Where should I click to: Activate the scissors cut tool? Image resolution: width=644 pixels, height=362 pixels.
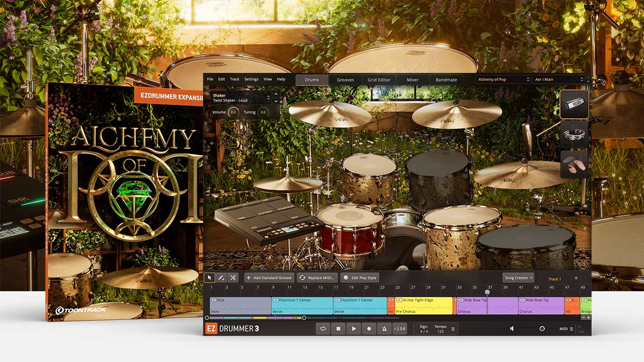point(233,278)
